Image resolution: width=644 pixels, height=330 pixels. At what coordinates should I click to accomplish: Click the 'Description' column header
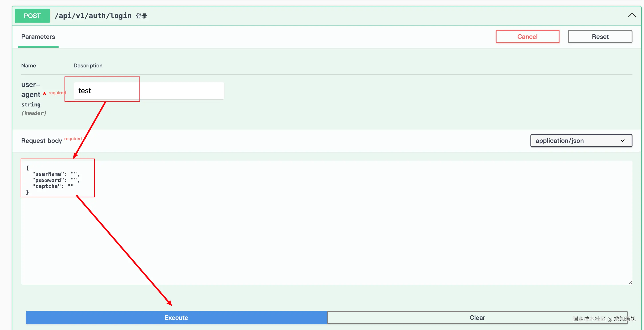point(88,65)
